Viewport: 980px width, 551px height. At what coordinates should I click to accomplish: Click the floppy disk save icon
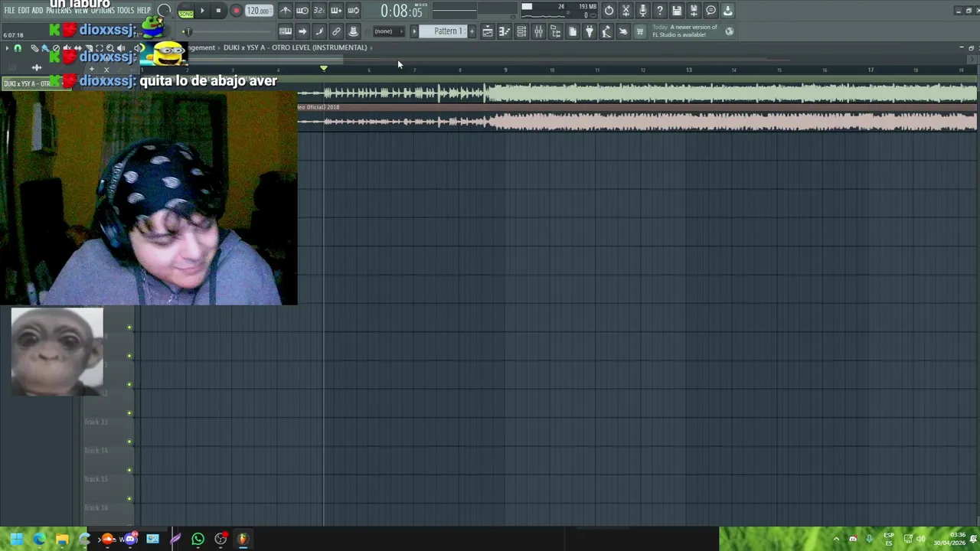point(677,11)
